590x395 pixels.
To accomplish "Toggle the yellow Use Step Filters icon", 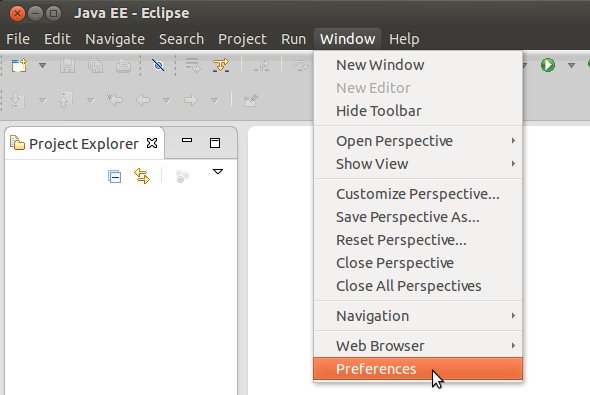I will (221, 65).
